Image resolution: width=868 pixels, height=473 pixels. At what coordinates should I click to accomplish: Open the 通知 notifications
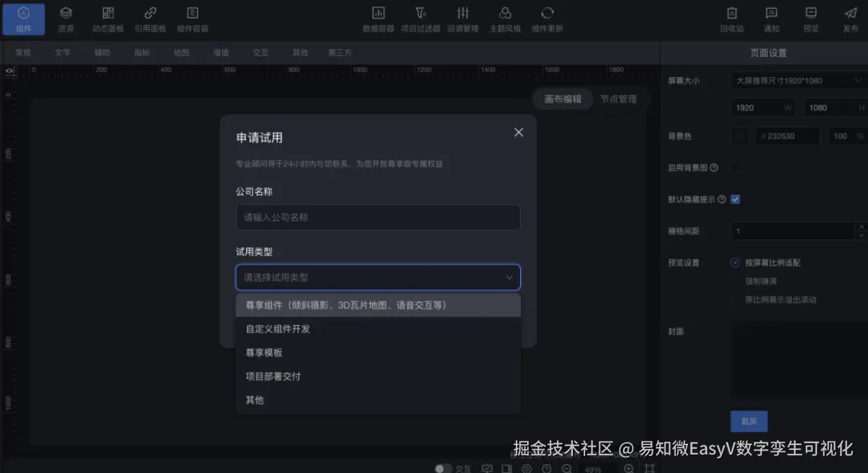[x=771, y=19]
